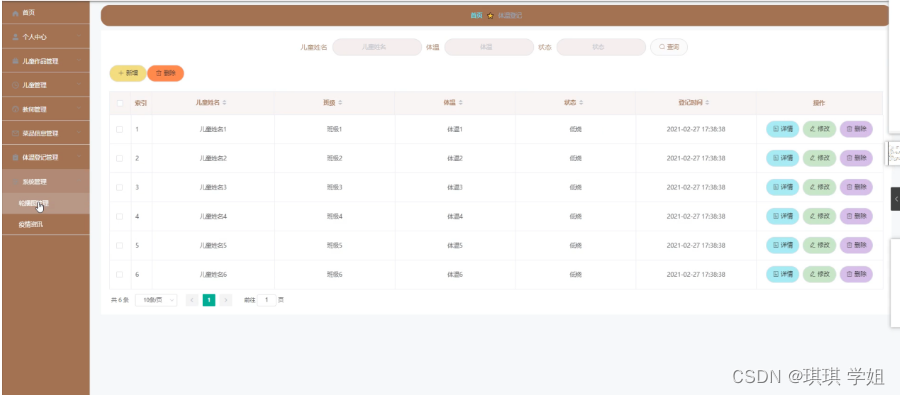Click 修改 for row 儿童姓名3
900x395 pixels.
[x=819, y=187]
